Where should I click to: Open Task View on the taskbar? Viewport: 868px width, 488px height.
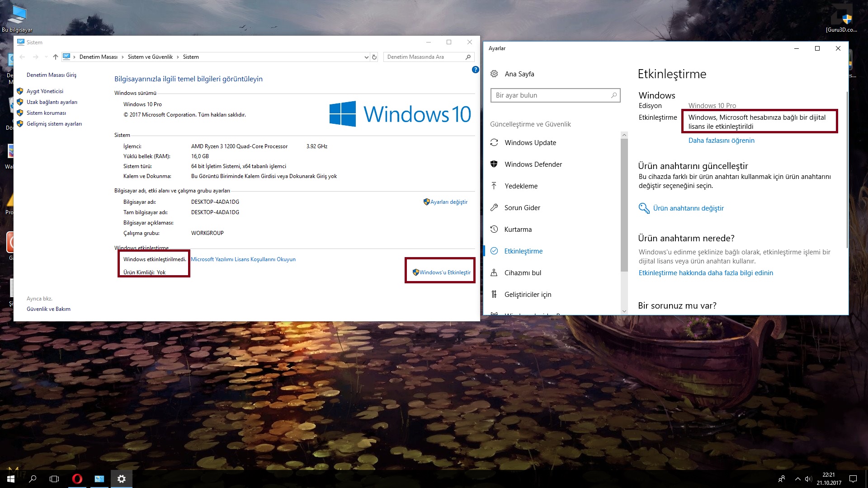tap(54, 479)
